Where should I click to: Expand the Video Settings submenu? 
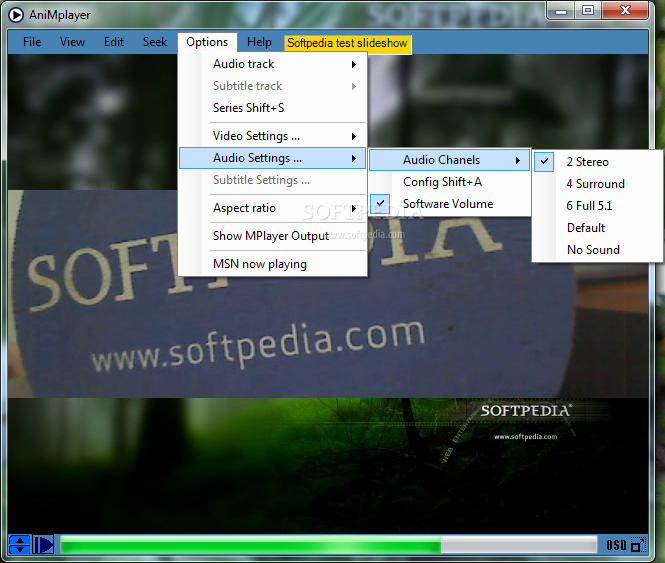(273, 136)
